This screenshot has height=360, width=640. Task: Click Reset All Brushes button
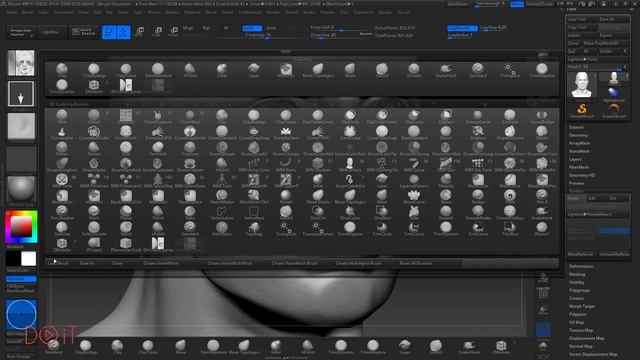(x=415, y=263)
